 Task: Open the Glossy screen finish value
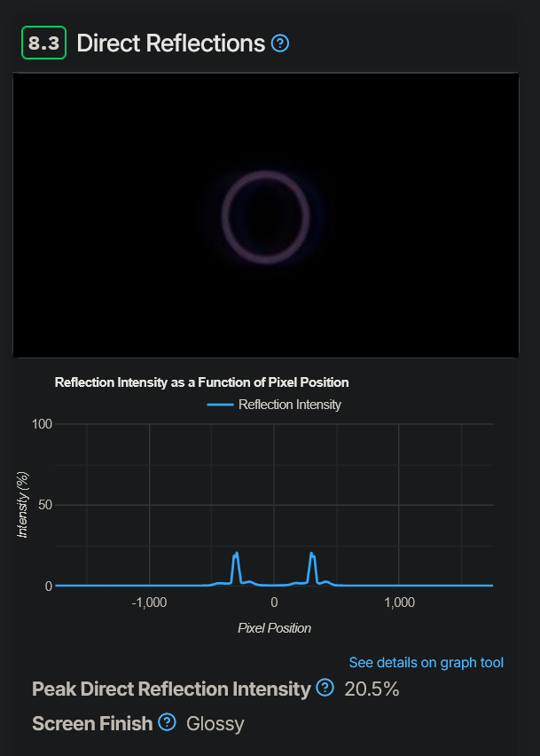tap(215, 723)
